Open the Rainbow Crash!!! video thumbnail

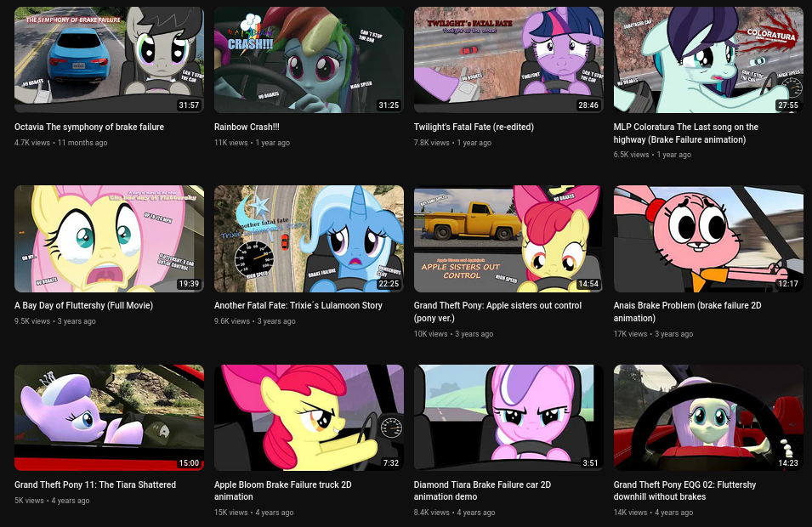pyautogui.click(x=309, y=59)
